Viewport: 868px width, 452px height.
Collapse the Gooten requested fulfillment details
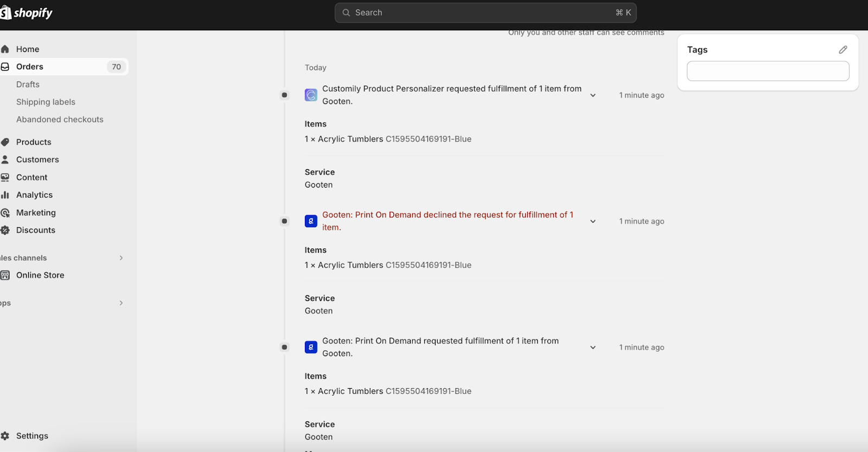click(593, 347)
